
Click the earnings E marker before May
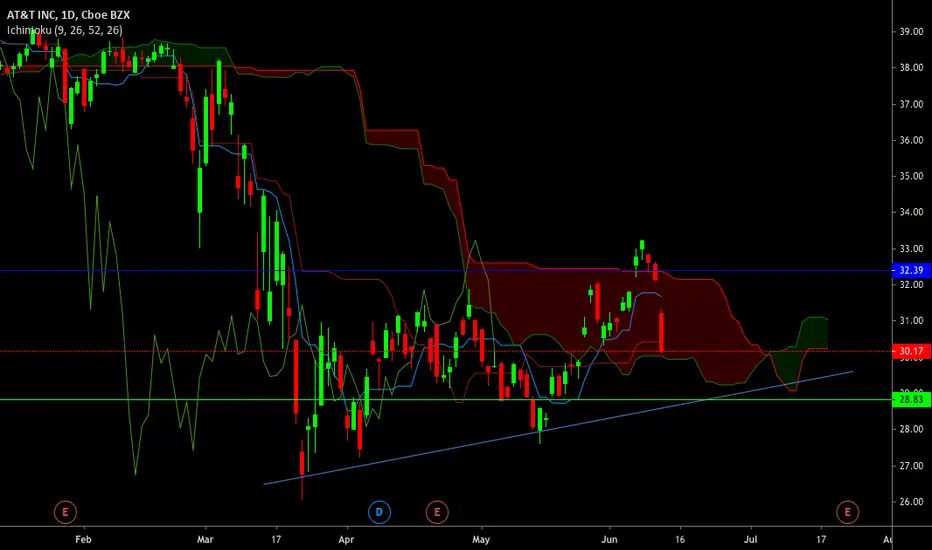click(x=437, y=512)
